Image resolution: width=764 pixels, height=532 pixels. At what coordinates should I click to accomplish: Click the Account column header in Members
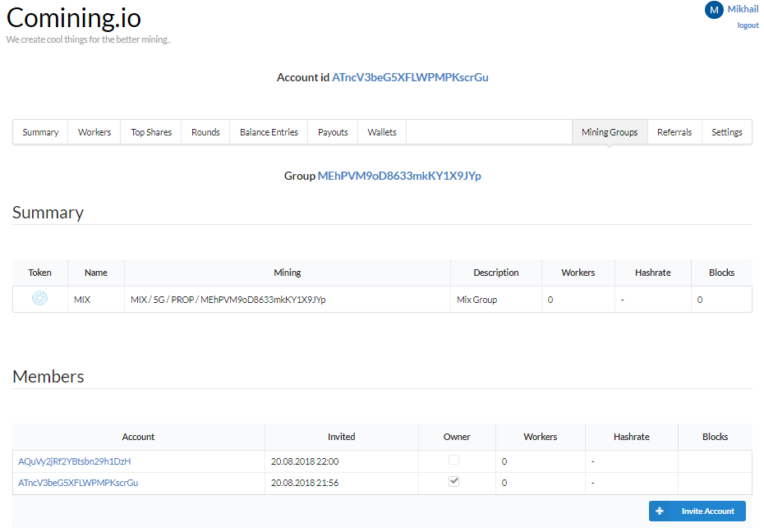tap(138, 437)
